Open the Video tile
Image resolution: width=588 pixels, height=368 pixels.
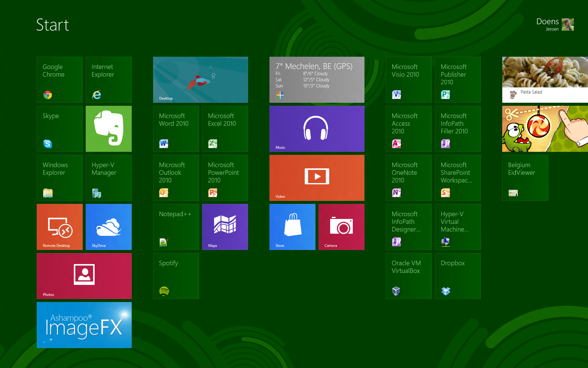pyautogui.click(x=317, y=178)
